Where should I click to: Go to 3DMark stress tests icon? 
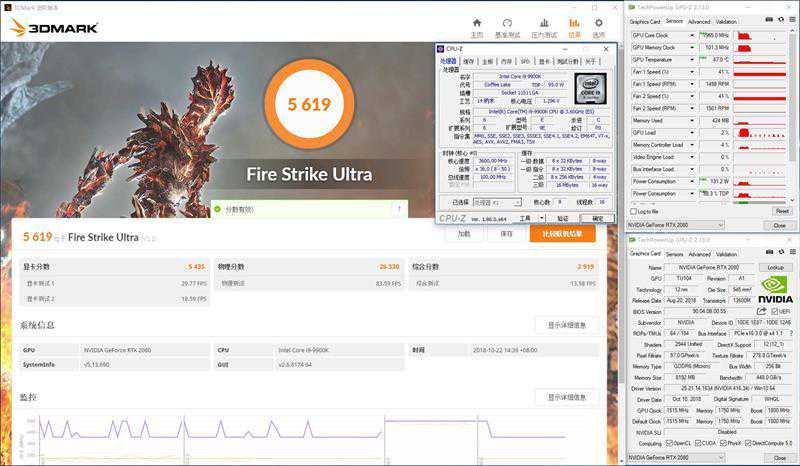[543, 24]
